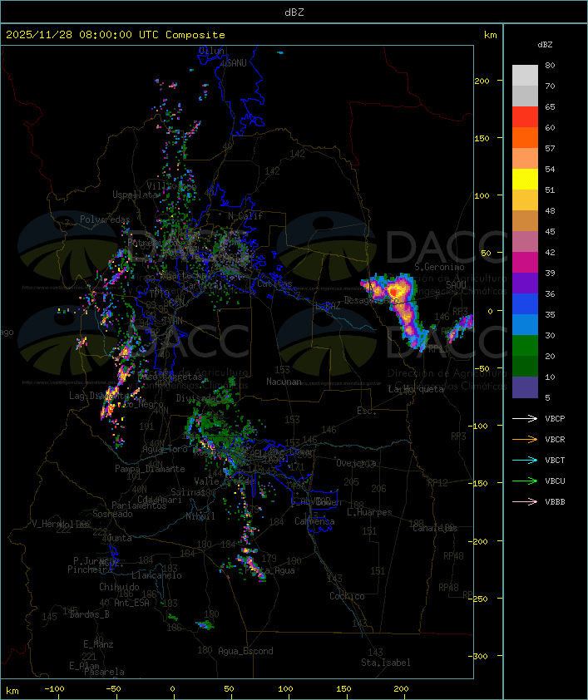Click the Pincheira place label
Screen dimensions: 588x700
[90, 569]
